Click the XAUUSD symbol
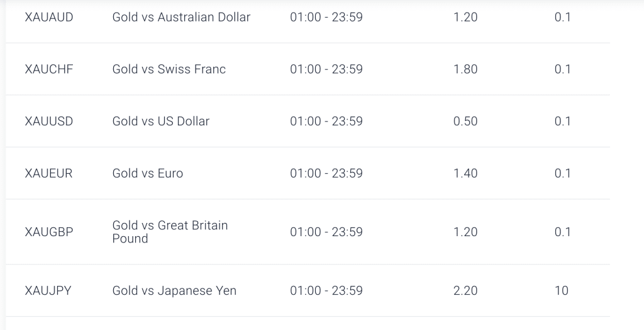 coord(49,122)
